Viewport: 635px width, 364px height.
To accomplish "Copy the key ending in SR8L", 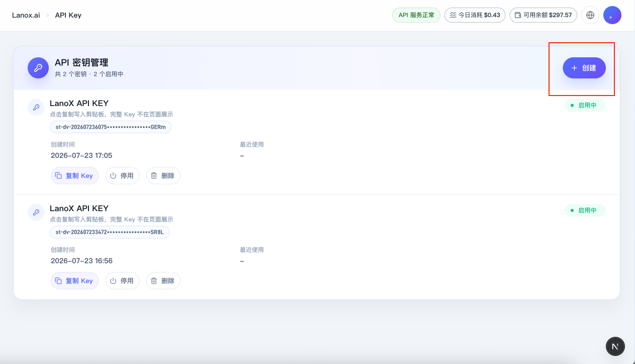I will click(74, 281).
